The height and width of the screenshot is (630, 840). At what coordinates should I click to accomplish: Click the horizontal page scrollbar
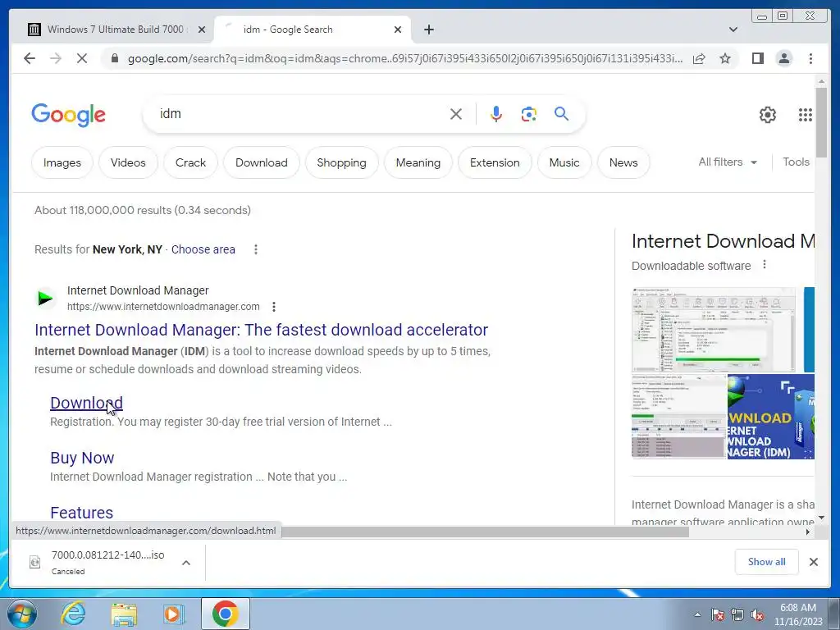(x=486, y=532)
